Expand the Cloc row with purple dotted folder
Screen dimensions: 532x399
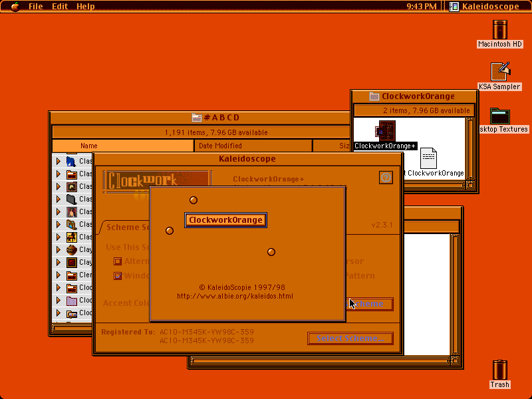pos(59,301)
